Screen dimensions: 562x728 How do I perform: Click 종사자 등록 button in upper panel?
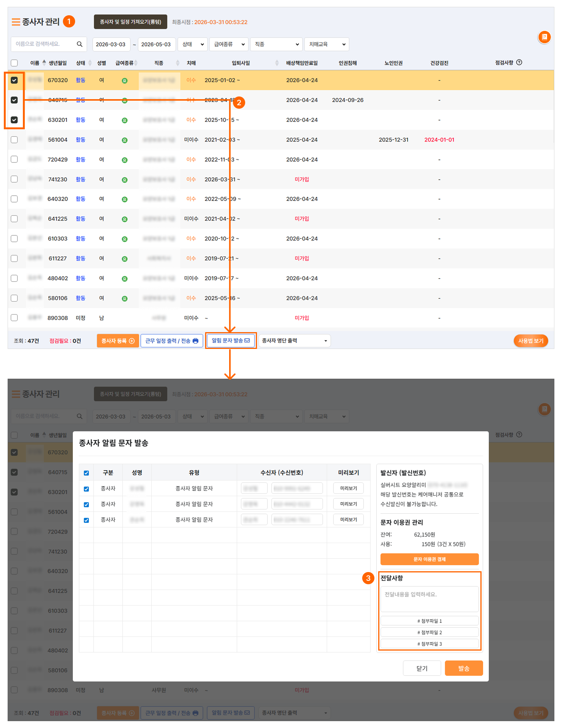tap(118, 341)
